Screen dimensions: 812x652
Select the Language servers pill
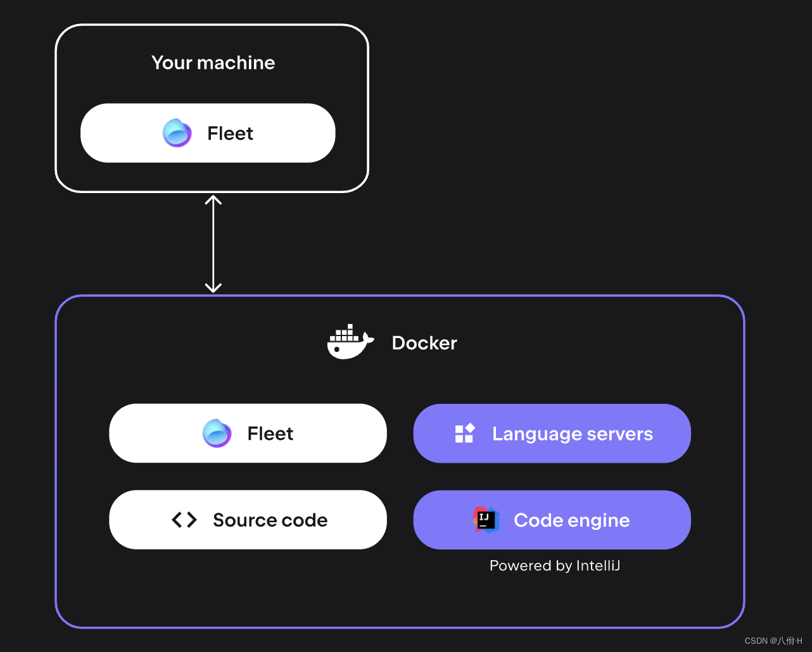(552, 433)
